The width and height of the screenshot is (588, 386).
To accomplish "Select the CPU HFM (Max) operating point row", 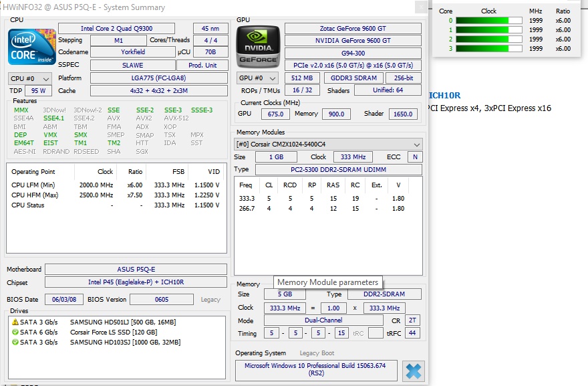I will tap(116, 195).
